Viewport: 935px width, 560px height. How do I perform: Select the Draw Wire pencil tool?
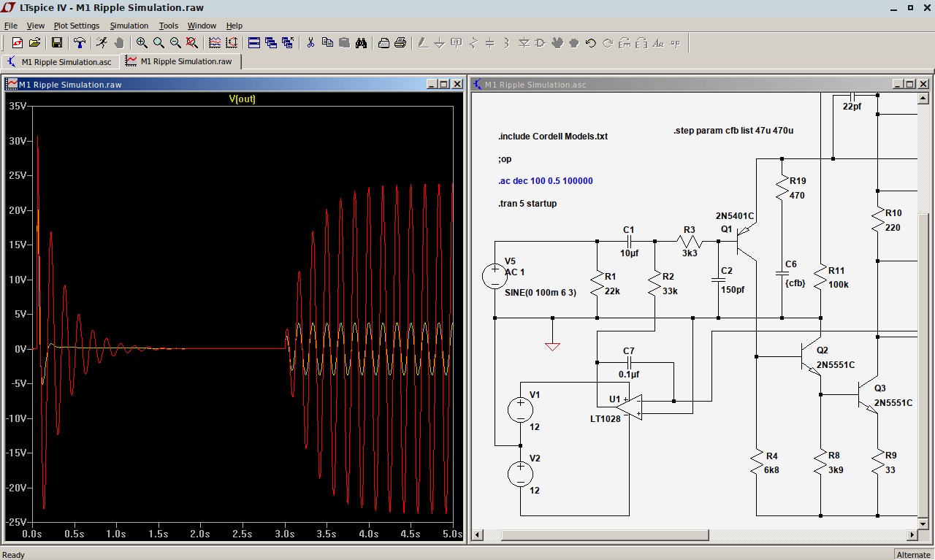click(x=423, y=43)
